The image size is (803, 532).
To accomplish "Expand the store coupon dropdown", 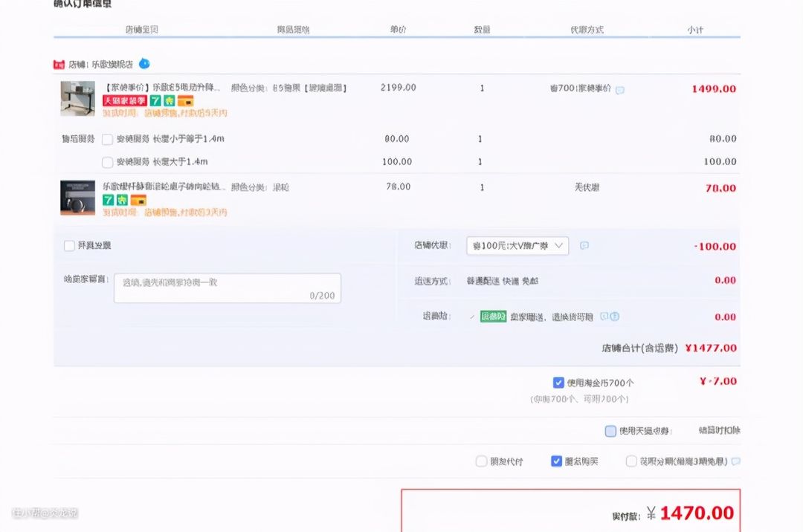I will coord(517,246).
